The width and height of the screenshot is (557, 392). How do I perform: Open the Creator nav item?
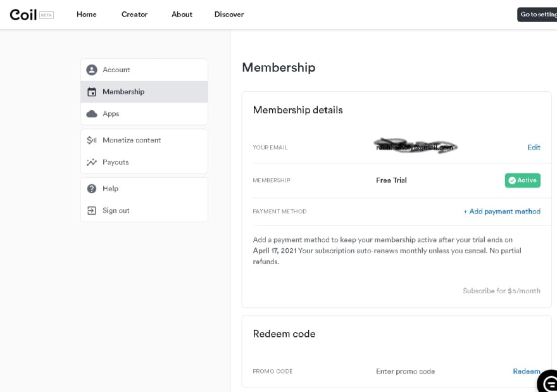pyautogui.click(x=134, y=15)
